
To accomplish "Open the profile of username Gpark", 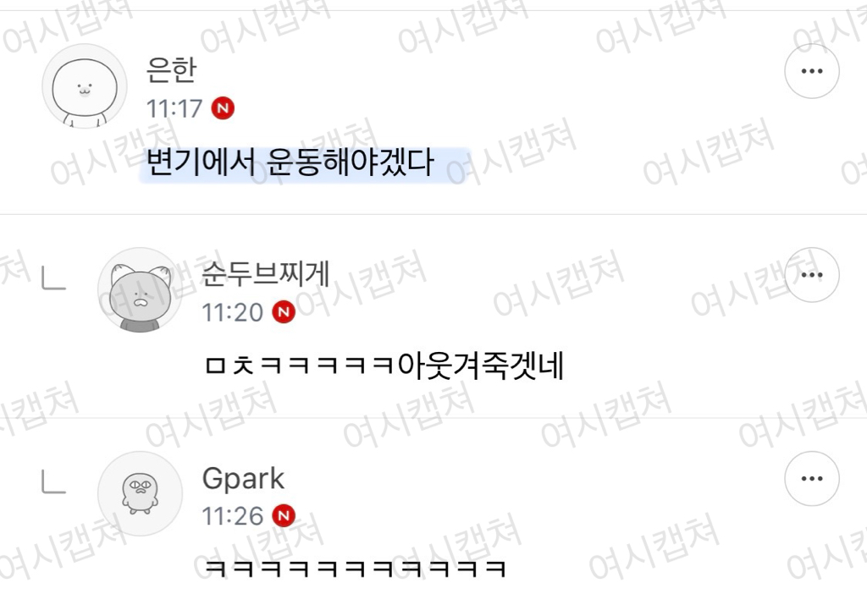I will (x=243, y=478).
